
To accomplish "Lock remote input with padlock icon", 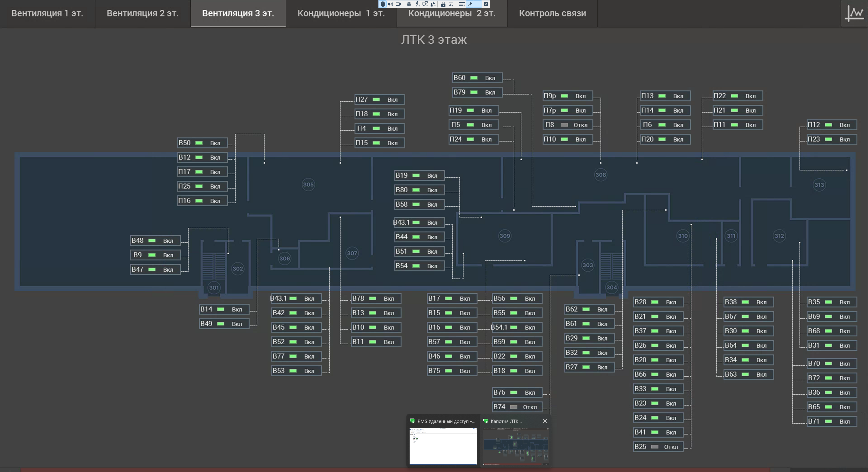I will point(443,4).
